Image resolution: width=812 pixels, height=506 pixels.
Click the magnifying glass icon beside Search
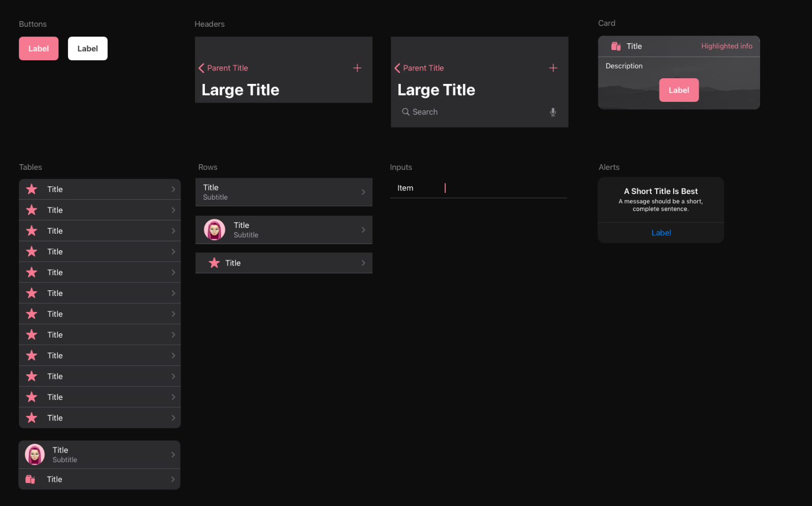pos(405,112)
